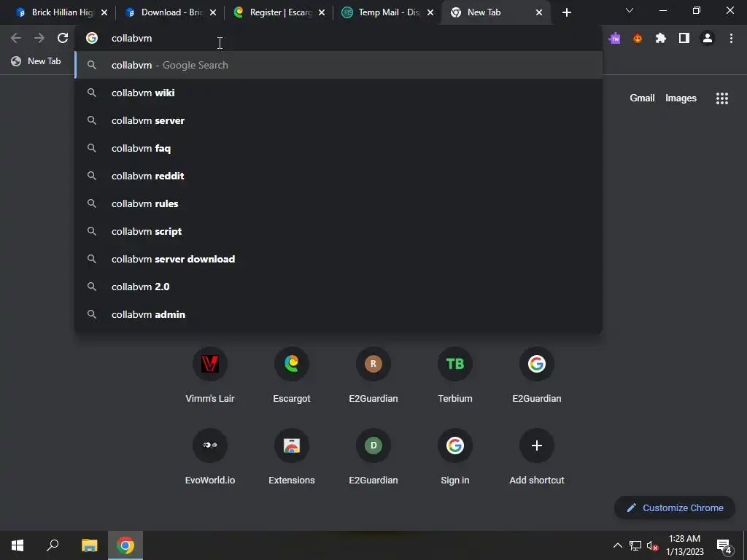The image size is (747, 560).
Task: Pick the 'collabvm faq' suggestion
Action: pos(338,148)
